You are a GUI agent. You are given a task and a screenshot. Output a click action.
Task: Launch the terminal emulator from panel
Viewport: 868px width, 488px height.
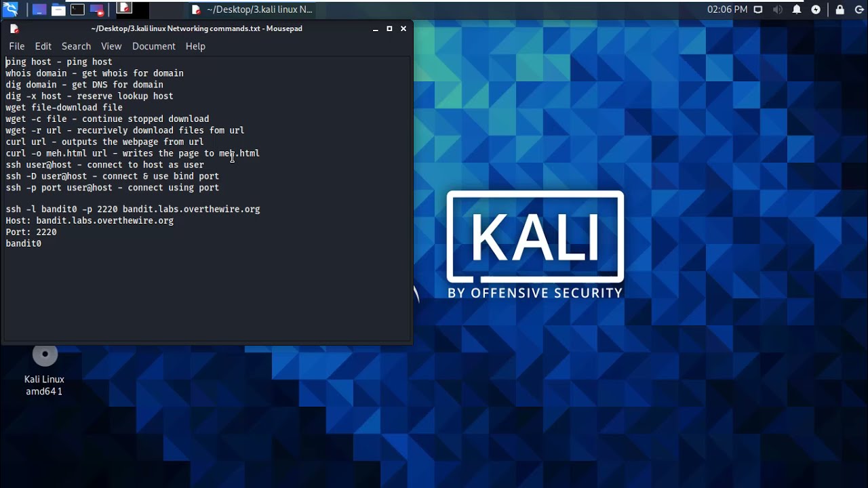coord(78,9)
